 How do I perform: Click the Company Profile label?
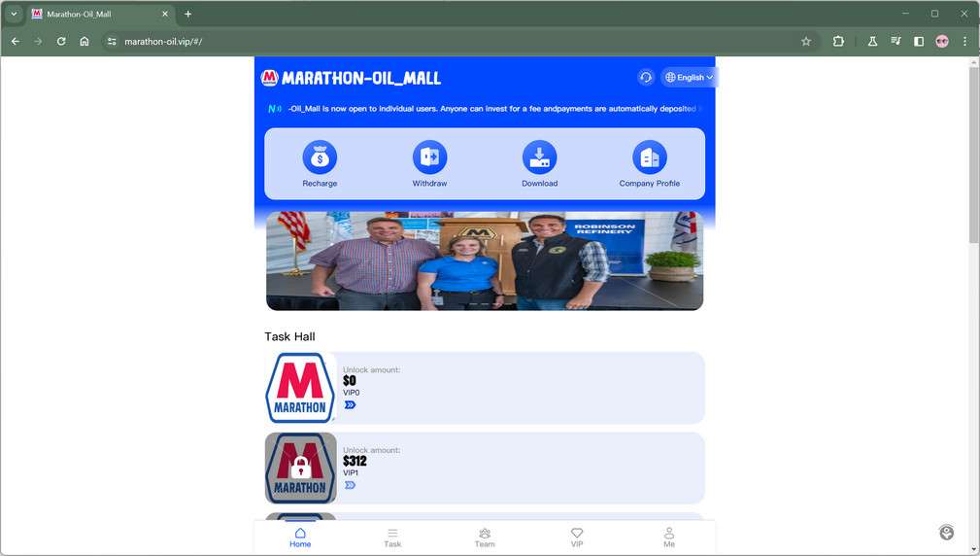650,184
